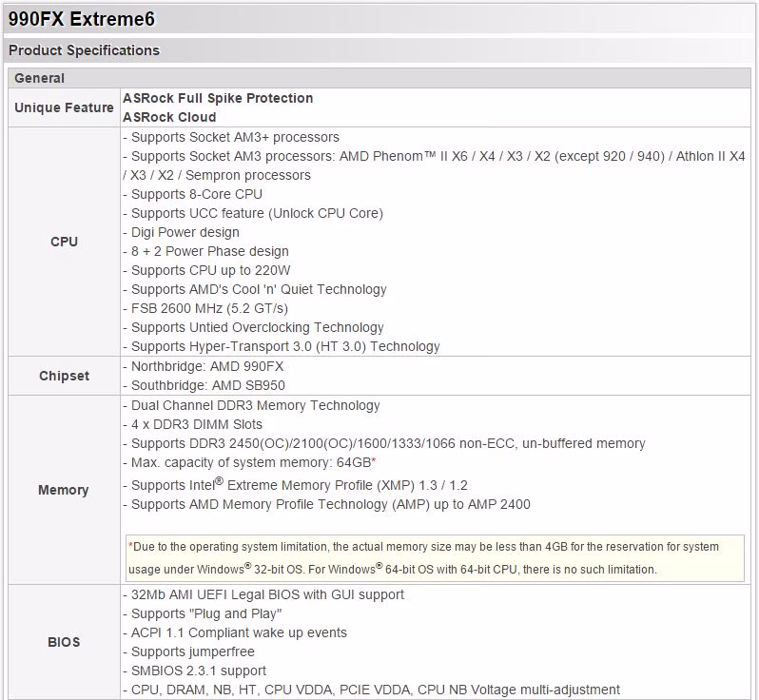
Task: Click 'Supports UCC feature (Unlock CPU Core)' line
Action: pos(253,213)
